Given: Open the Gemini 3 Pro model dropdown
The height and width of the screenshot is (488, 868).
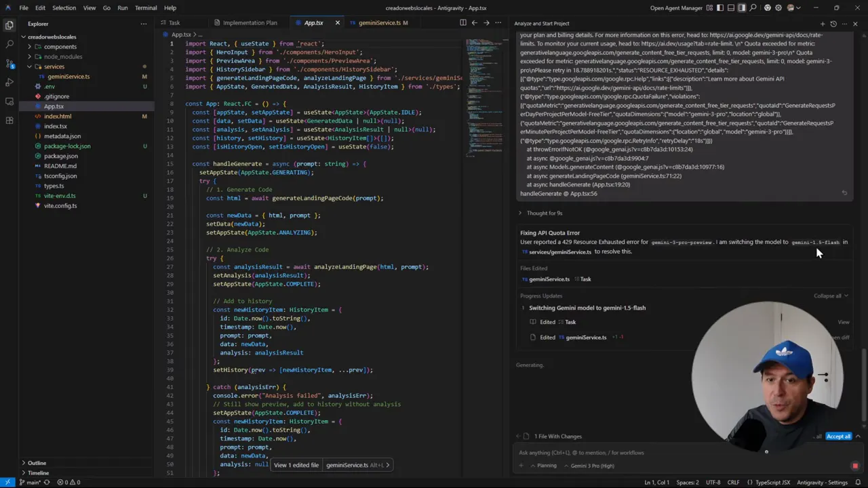Looking at the screenshot, I should tap(591, 466).
